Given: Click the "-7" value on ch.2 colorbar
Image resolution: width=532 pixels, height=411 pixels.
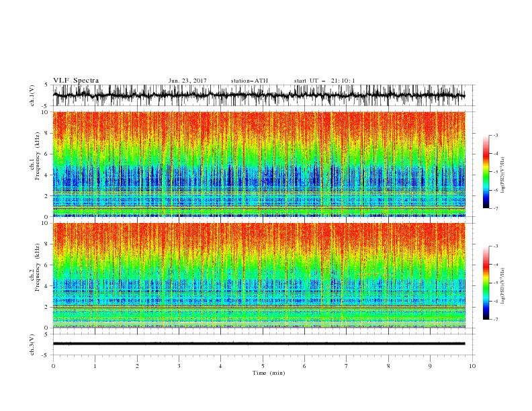Looking at the screenshot, I should pyautogui.click(x=496, y=319).
